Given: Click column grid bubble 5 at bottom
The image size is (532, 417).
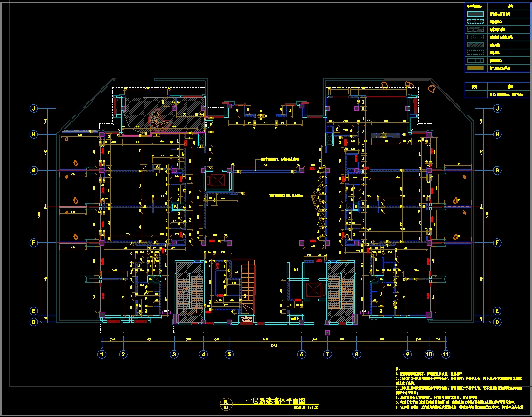Looking at the screenshot, I should (x=229, y=354).
